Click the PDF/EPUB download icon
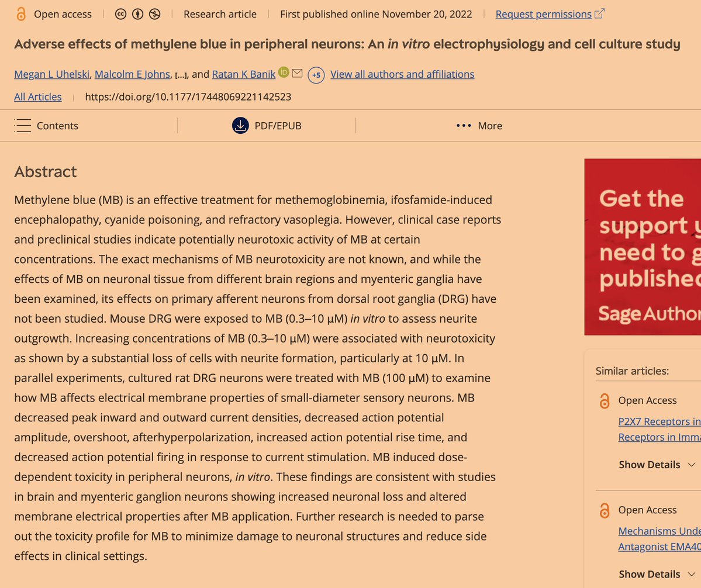 point(240,126)
